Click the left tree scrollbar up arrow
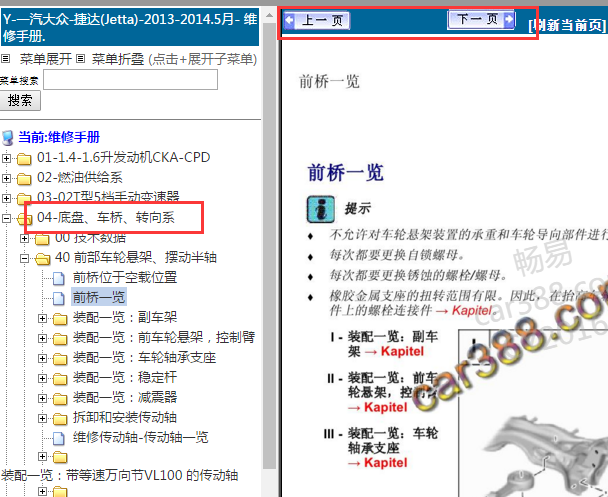 269,15
